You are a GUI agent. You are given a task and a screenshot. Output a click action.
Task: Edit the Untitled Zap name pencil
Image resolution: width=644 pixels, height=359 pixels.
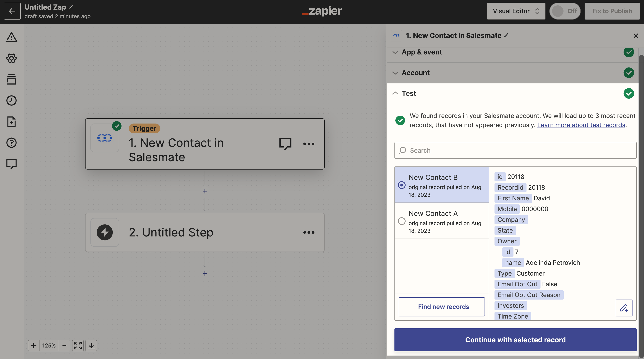tap(71, 7)
